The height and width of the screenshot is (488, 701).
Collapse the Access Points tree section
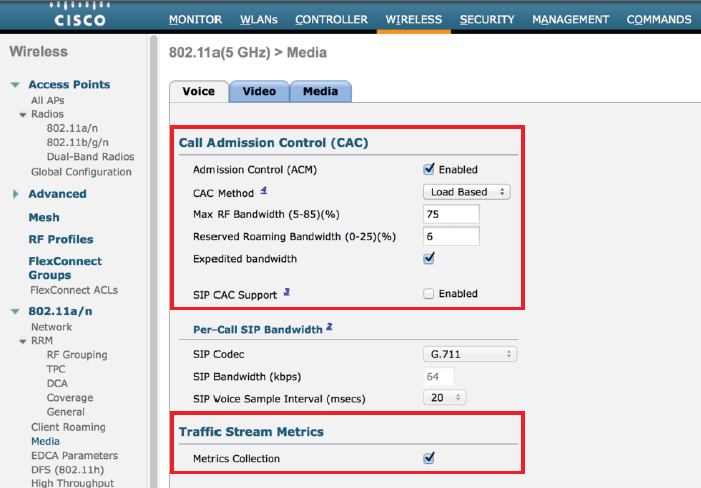(x=15, y=85)
